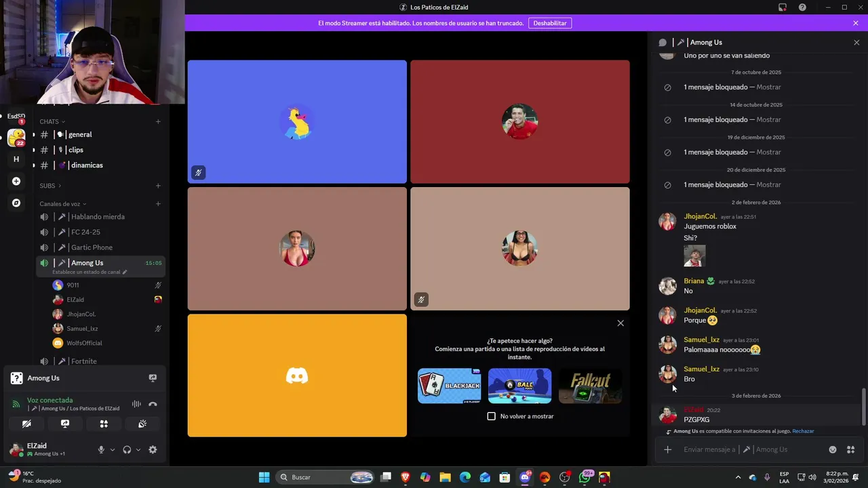Join Hablando mierda voice channel
The width and height of the screenshot is (868, 488).
tap(100, 217)
